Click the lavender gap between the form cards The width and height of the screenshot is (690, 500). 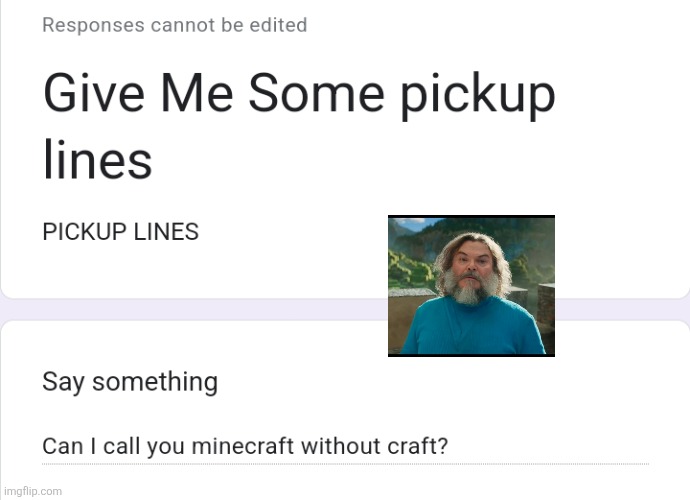click(x=194, y=309)
